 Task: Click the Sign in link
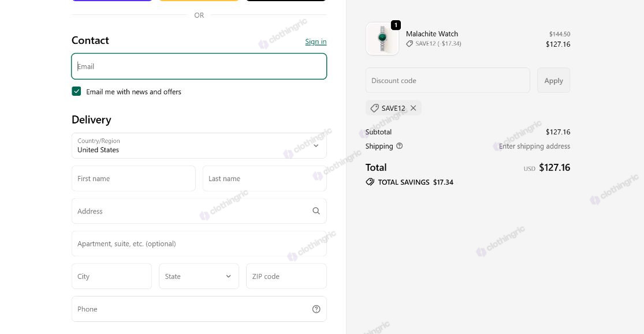click(x=316, y=42)
